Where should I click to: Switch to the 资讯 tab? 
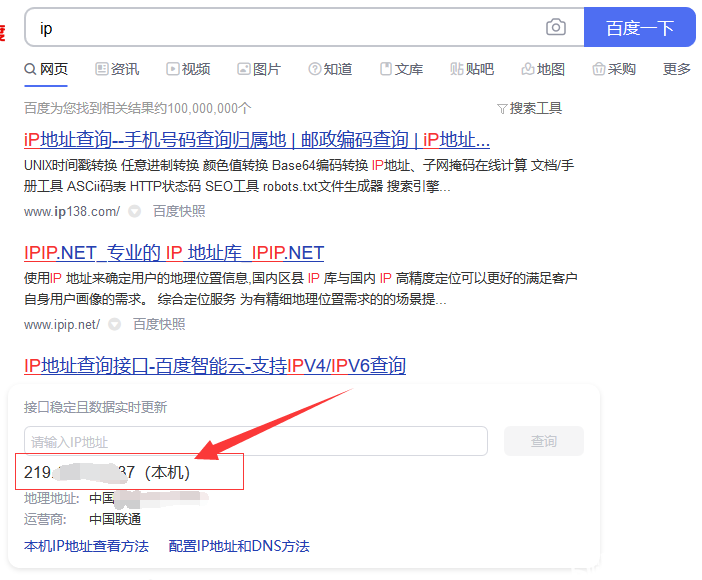(x=117, y=69)
